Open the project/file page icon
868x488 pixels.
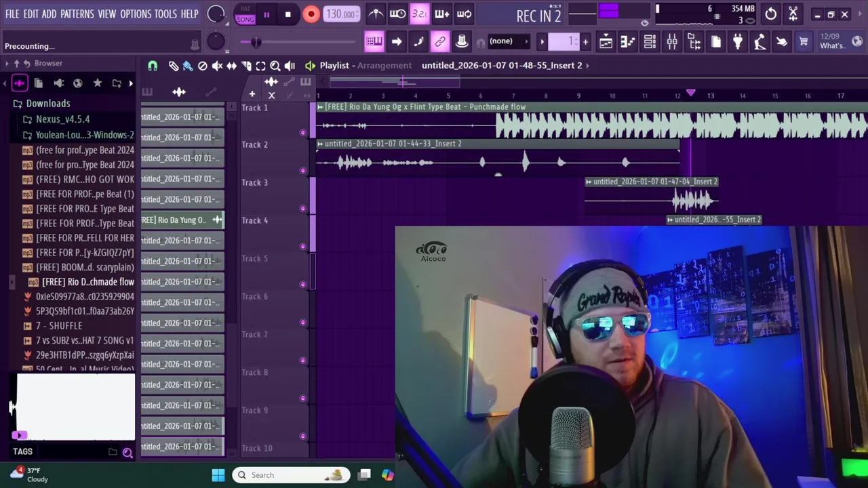(716, 42)
